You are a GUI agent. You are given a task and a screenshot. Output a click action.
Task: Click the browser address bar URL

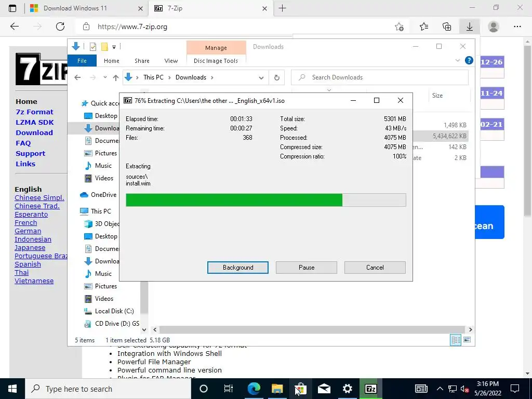pos(132,27)
